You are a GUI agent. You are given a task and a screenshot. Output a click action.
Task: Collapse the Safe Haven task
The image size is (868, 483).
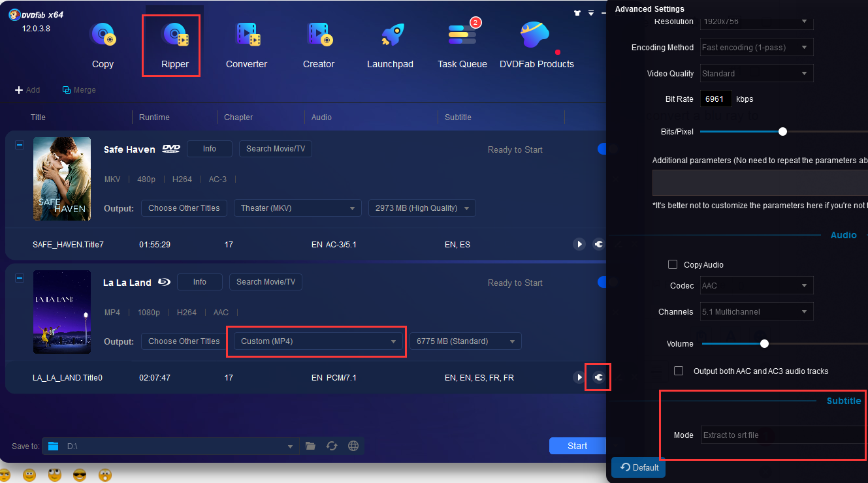(x=20, y=145)
